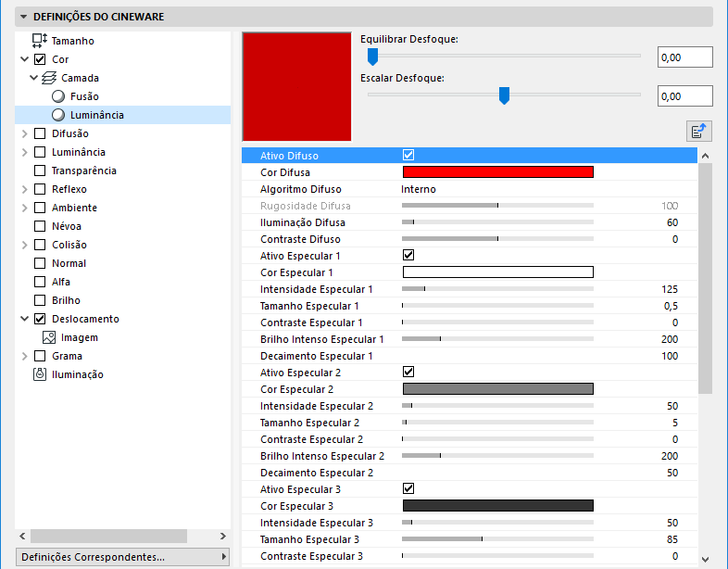The height and width of the screenshot is (569, 728).
Task: Click the export settings icon below Escalar Desfoque
Action: (698, 132)
